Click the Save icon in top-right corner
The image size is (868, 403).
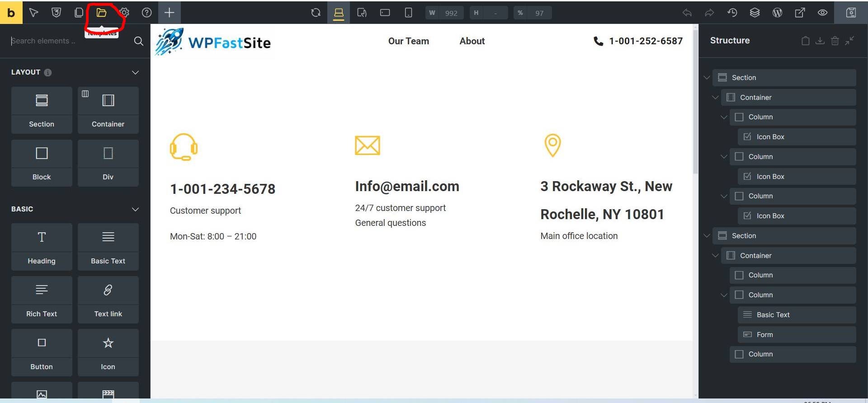click(851, 13)
